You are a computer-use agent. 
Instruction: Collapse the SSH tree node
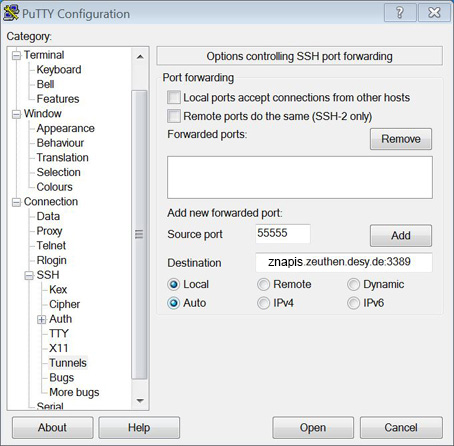tap(29, 276)
